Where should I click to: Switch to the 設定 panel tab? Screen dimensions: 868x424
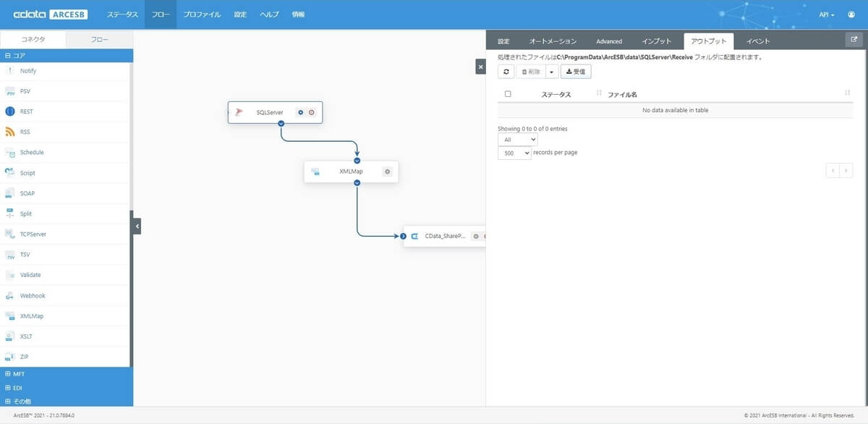tap(503, 41)
